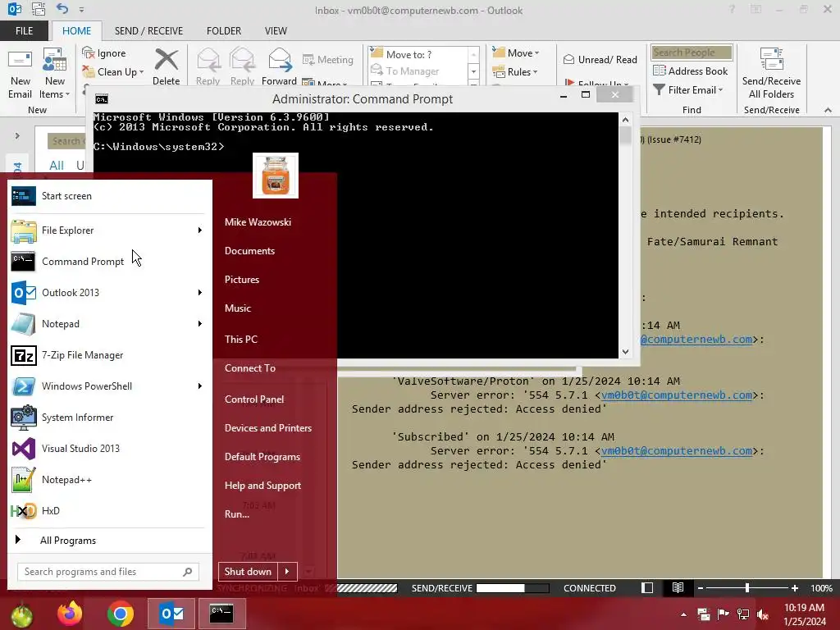Click the Chrome taskbar icon
The height and width of the screenshot is (630, 840).
tap(121, 614)
